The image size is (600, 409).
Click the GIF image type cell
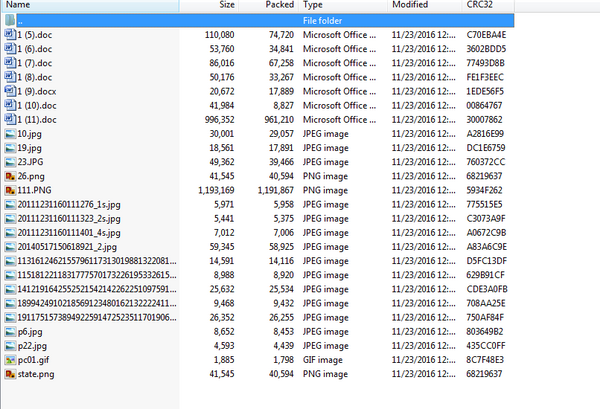click(323, 360)
